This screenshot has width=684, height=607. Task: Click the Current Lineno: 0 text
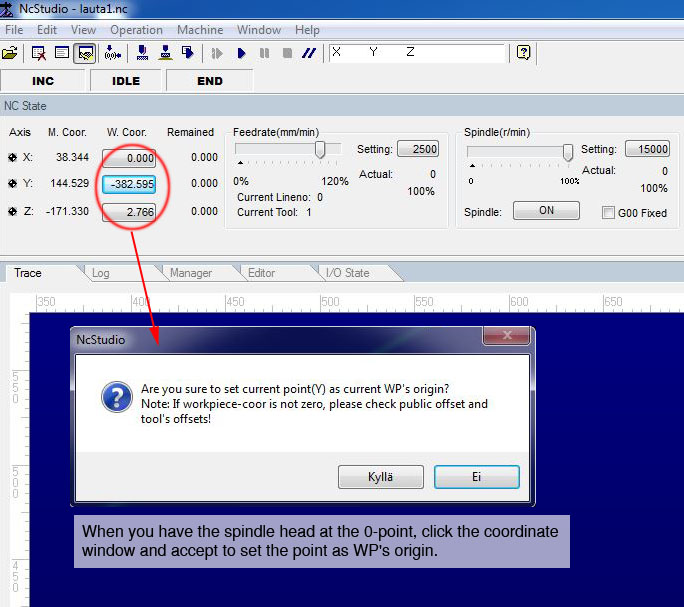pyautogui.click(x=280, y=197)
